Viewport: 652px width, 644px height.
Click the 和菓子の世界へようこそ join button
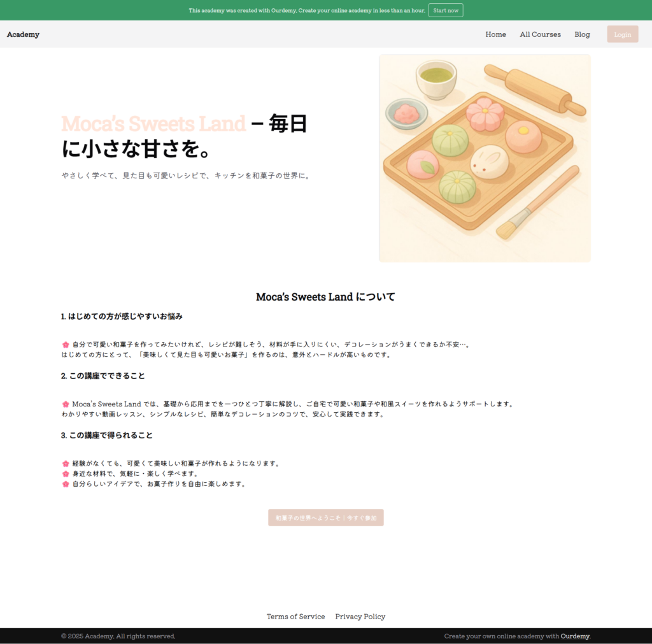326,518
